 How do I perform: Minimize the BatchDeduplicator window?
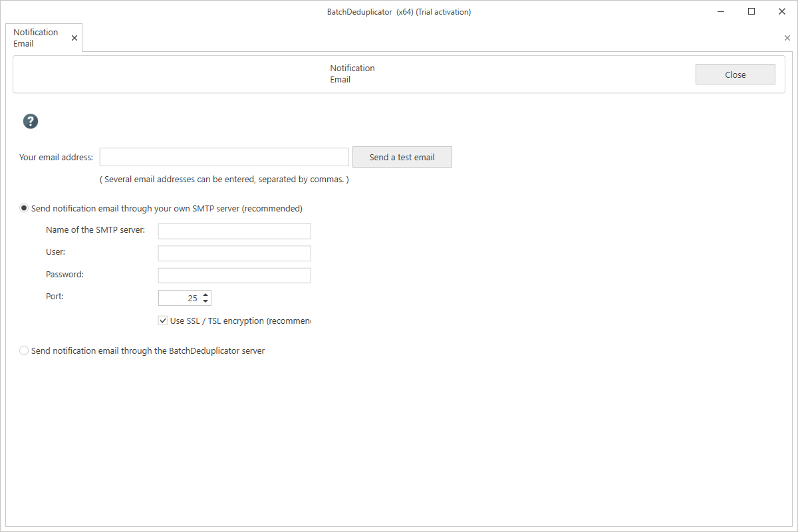pyautogui.click(x=721, y=11)
